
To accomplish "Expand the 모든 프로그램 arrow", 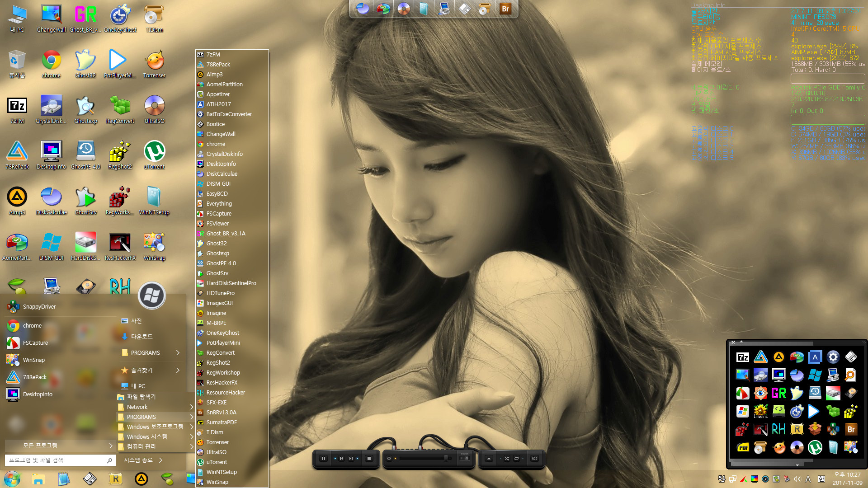I will pyautogui.click(x=110, y=446).
